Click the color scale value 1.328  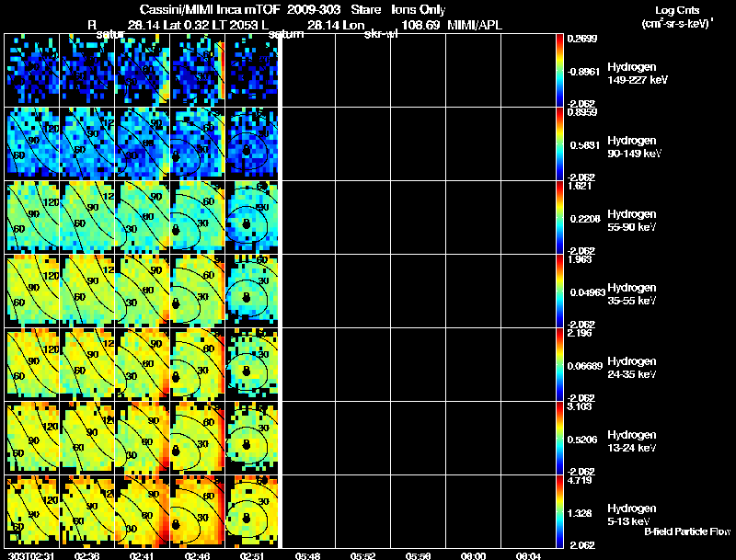pos(580,514)
